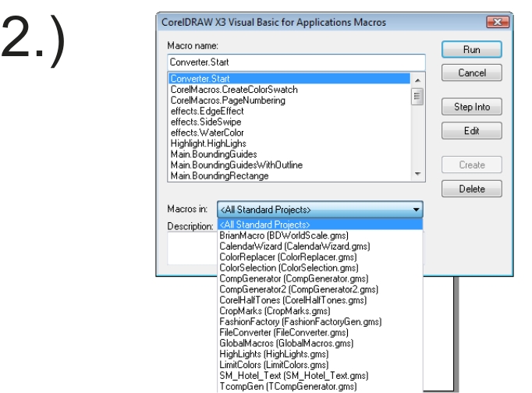Select effects.WaterColor macro

coord(289,133)
